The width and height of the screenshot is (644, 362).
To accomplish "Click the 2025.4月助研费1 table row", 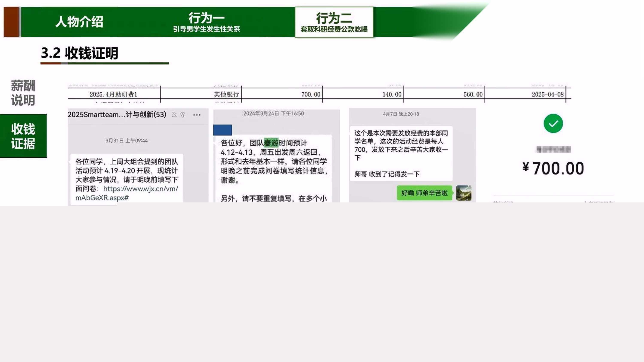I will (x=113, y=94).
